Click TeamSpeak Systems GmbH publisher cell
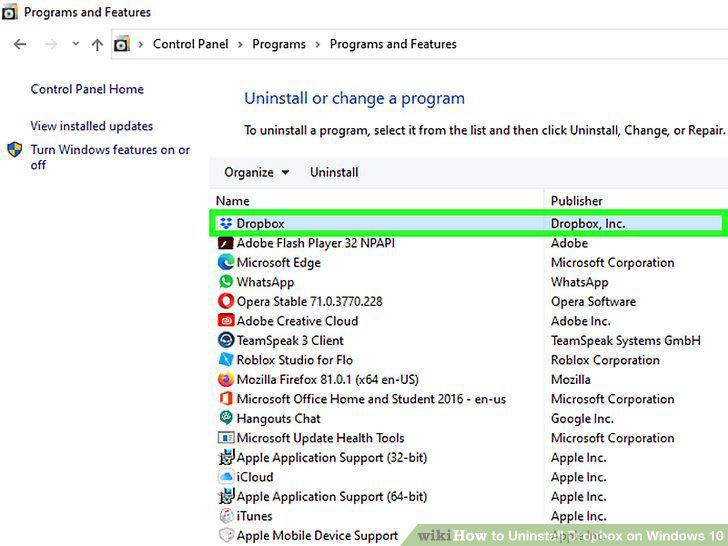728x546 pixels. click(x=625, y=340)
